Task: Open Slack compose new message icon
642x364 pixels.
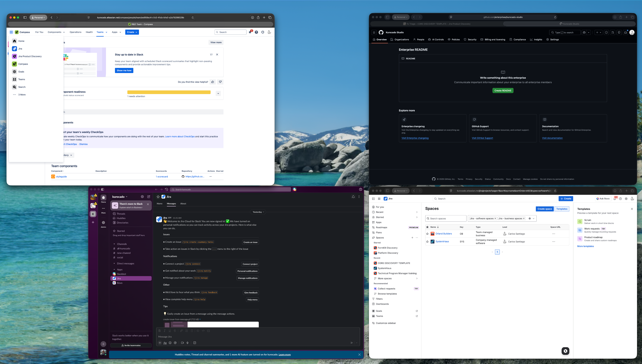Action: pos(149,196)
